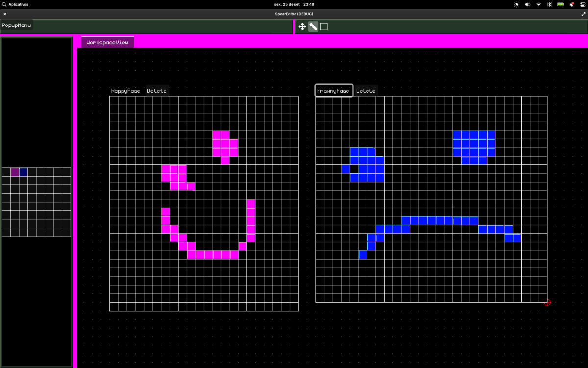588x368 pixels.
Task: Switch to the WorkspaceView tab
Action: coord(107,43)
